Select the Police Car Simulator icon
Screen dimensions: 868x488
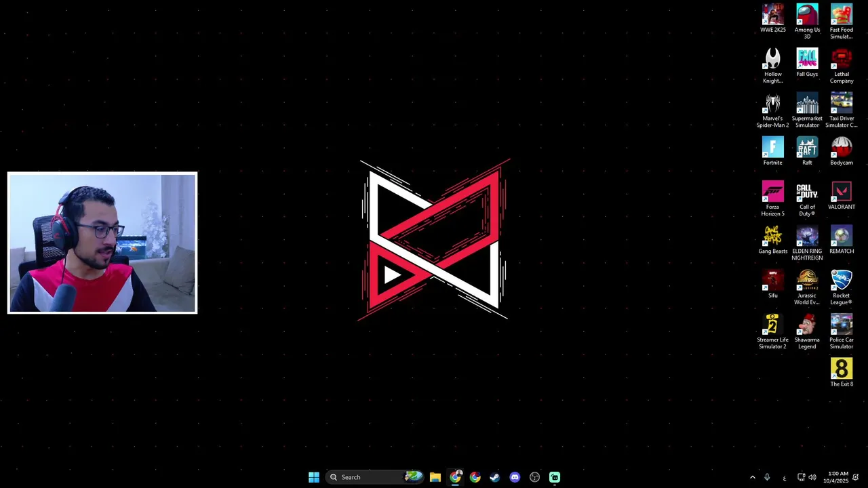(842, 331)
